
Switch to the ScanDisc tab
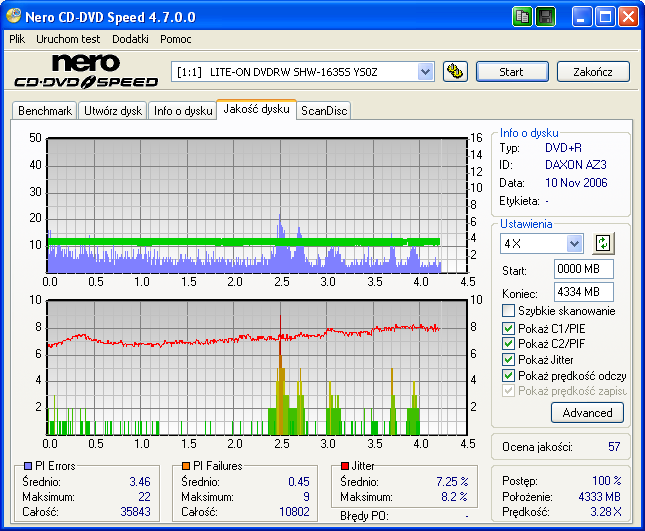click(324, 111)
